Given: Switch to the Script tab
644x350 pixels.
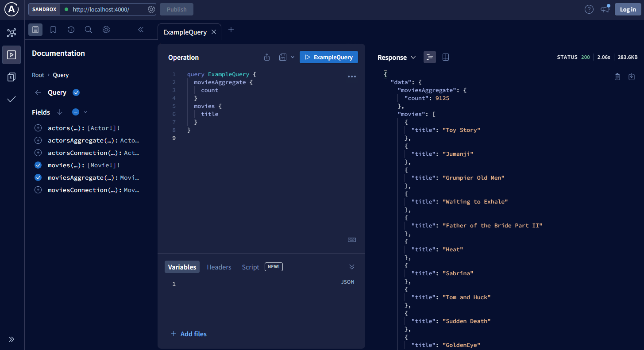Looking at the screenshot, I should (251, 267).
